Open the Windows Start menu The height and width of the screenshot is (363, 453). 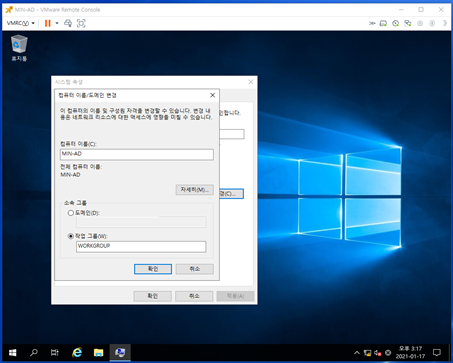pyautogui.click(x=13, y=353)
